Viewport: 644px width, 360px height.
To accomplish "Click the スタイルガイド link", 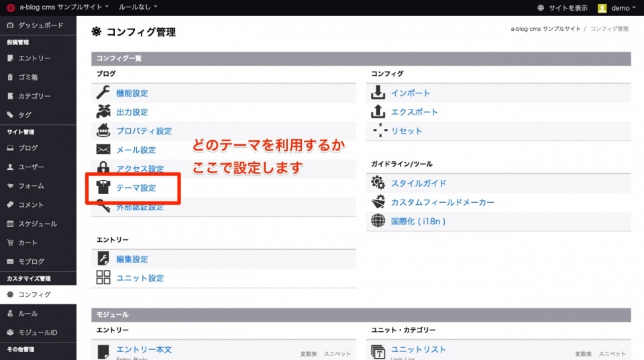I will [419, 183].
